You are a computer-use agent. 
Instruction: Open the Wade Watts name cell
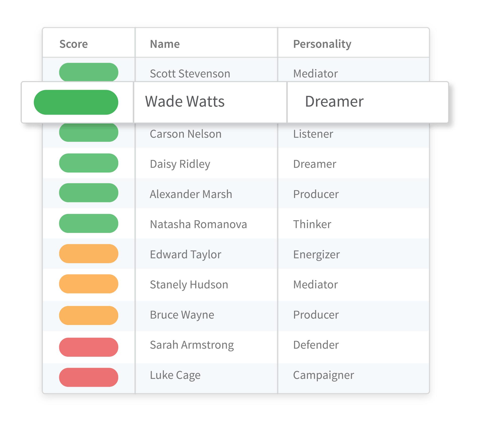tap(185, 102)
